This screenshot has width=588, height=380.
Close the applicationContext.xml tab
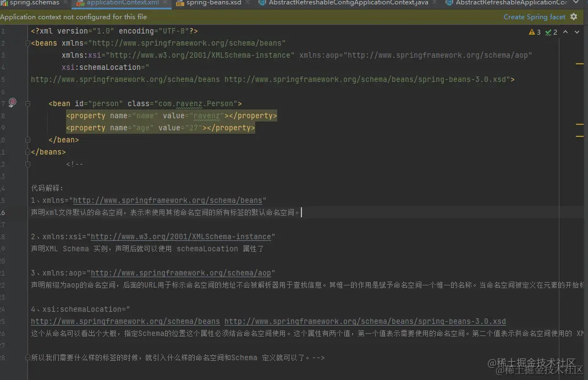[165, 2]
